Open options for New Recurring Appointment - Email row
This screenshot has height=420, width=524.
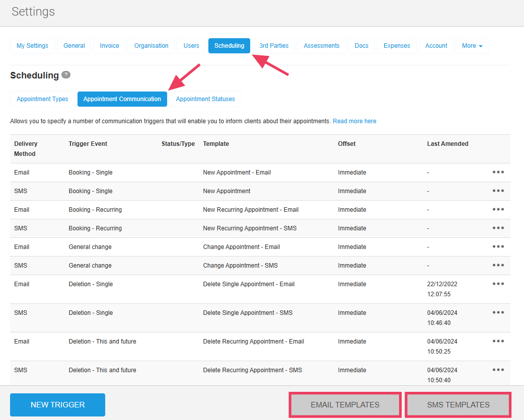498,209
